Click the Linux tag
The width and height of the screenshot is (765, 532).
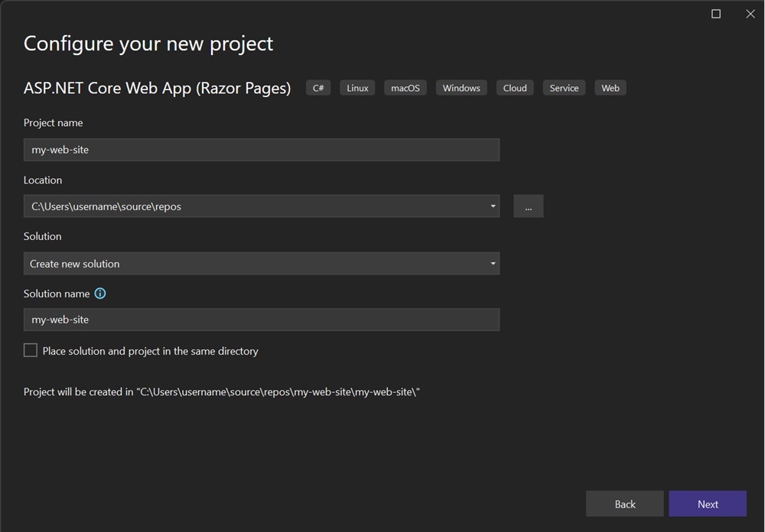tap(357, 88)
